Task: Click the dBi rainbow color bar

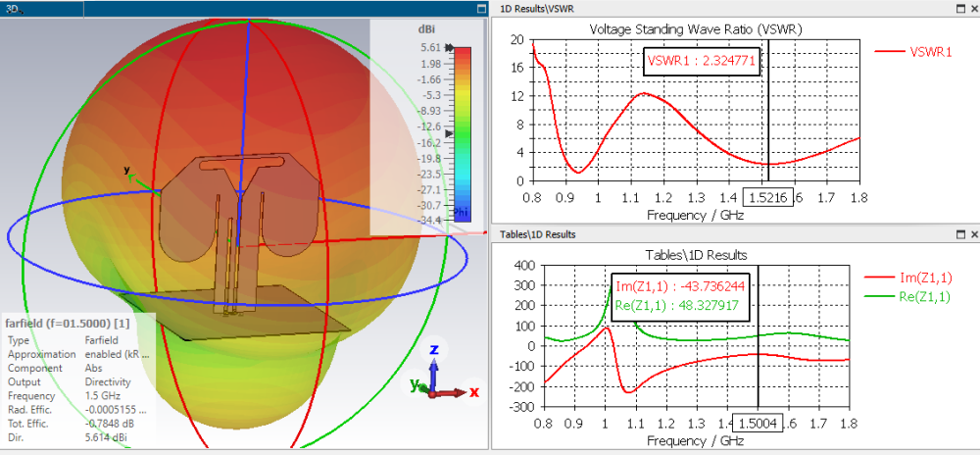Action: point(462,133)
